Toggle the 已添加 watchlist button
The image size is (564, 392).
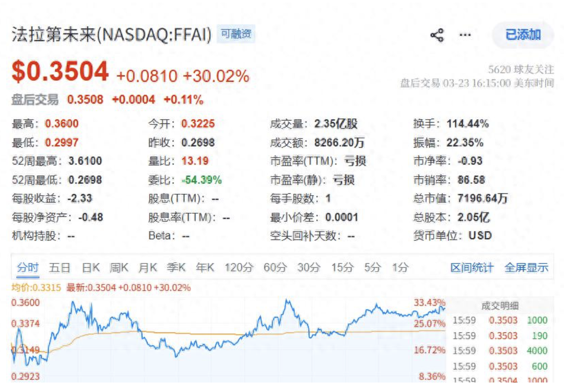pyautogui.click(x=523, y=35)
